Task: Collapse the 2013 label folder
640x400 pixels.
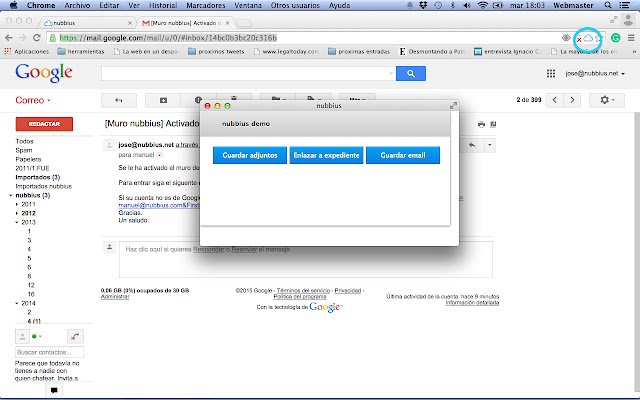Action: click(x=17, y=222)
